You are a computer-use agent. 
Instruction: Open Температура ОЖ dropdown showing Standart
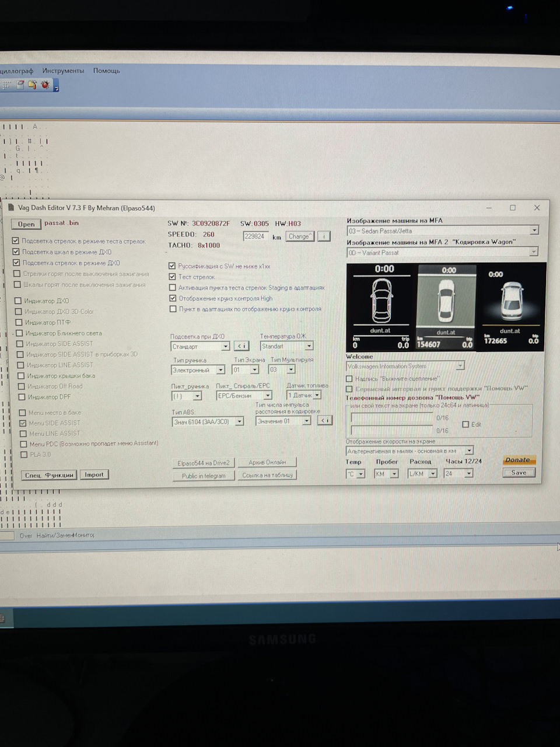286,346
